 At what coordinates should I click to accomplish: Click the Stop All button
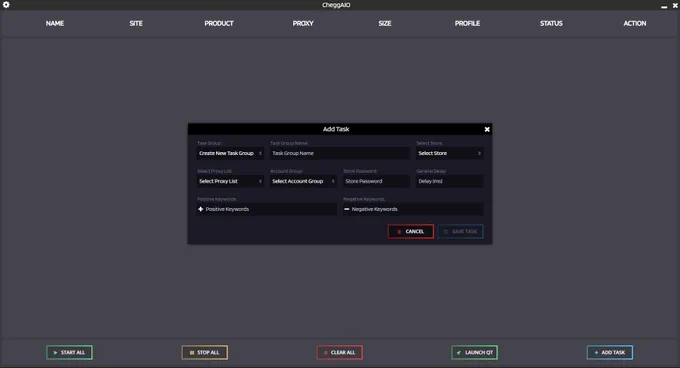[x=204, y=352]
